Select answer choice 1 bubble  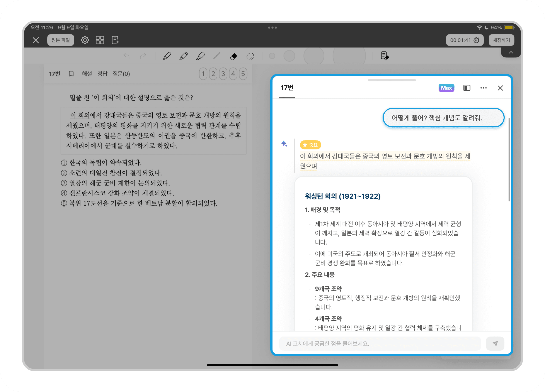coord(203,74)
